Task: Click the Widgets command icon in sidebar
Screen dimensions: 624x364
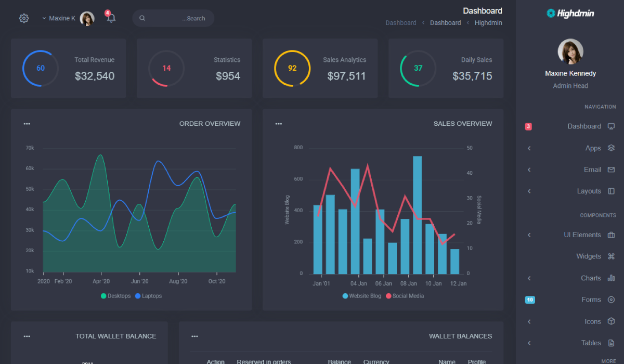Action: coord(611,256)
